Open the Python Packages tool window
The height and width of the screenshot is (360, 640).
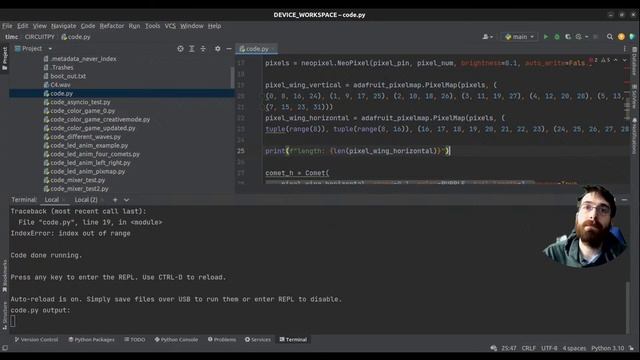pos(91,340)
